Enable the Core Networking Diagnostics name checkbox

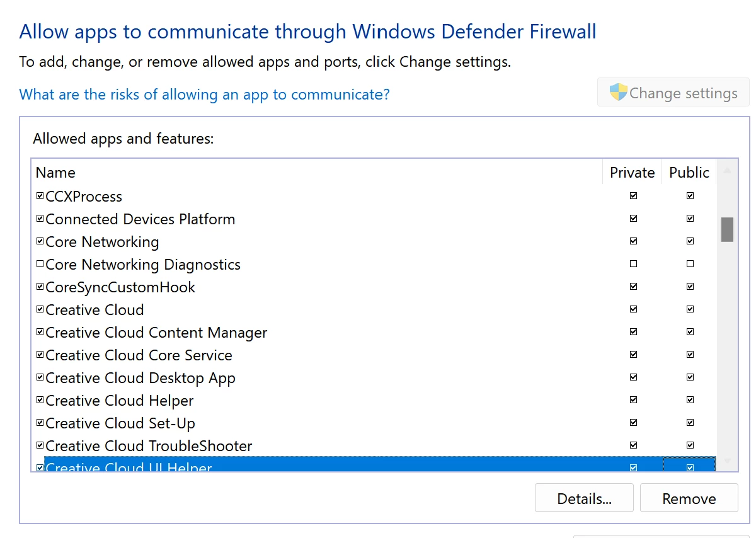[40, 264]
